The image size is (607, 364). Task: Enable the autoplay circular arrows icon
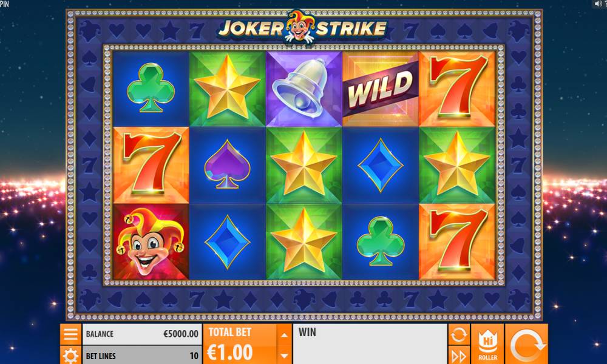459,334
